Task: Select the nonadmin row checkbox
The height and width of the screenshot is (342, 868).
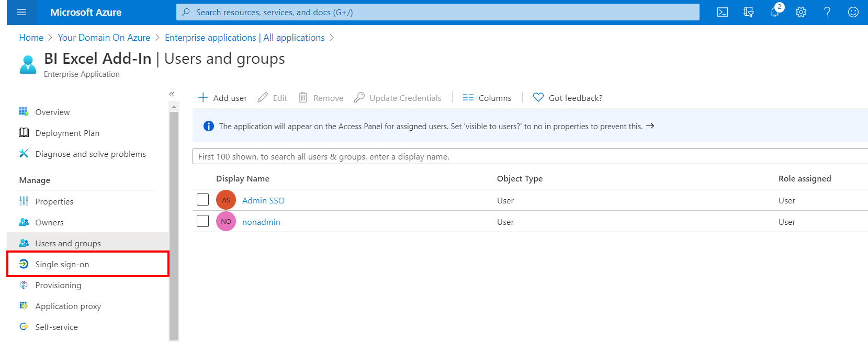Action: (202, 221)
